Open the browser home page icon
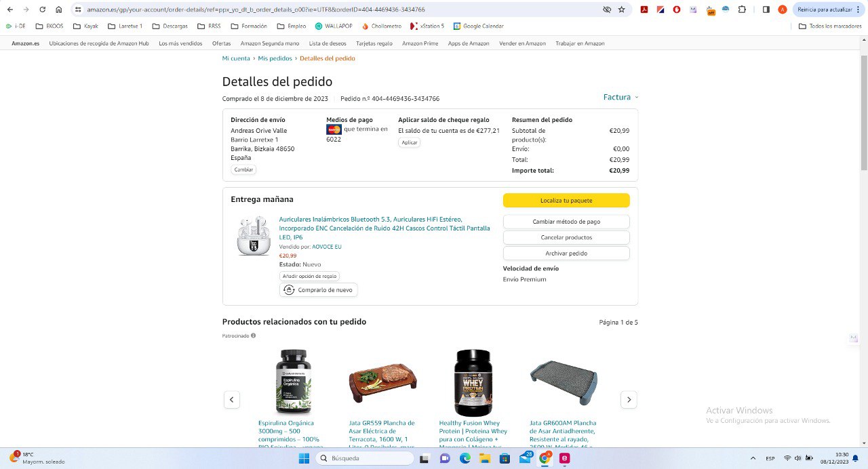 pyautogui.click(x=59, y=9)
